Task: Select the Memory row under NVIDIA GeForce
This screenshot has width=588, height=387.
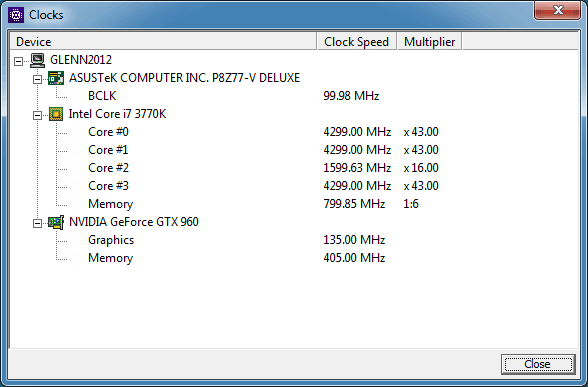Action: (x=111, y=258)
